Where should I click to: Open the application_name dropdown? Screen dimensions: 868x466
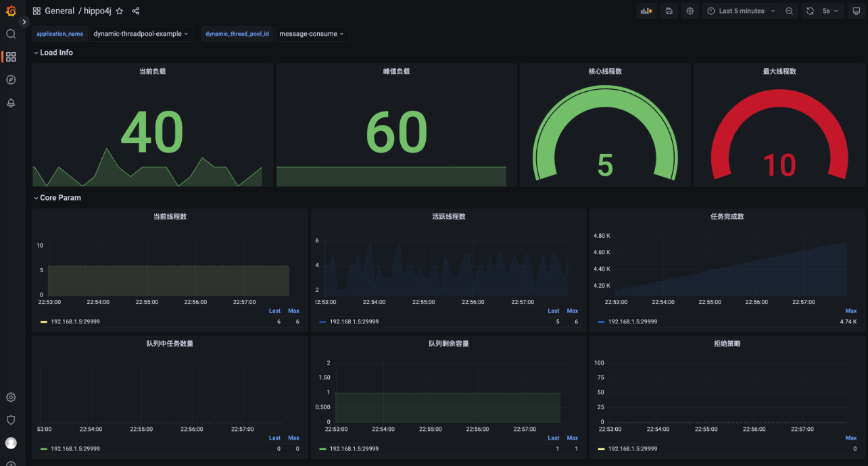pos(141,34)
